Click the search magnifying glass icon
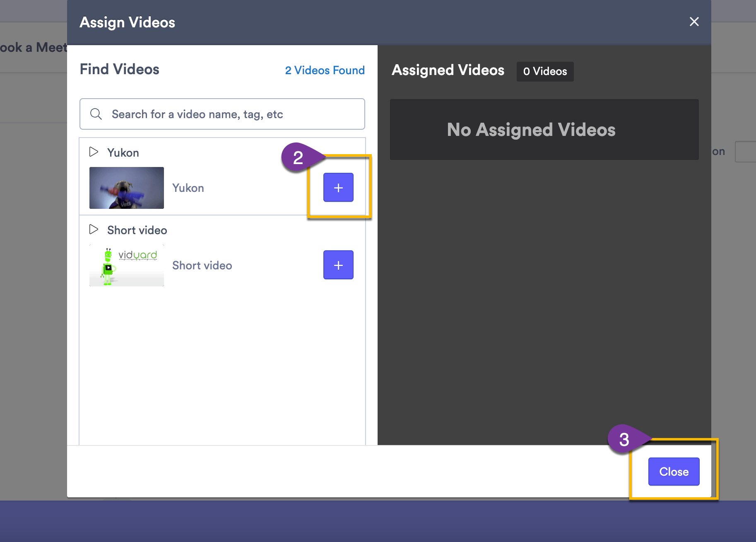This screenshot has height=542, width=756. point(96,114)
